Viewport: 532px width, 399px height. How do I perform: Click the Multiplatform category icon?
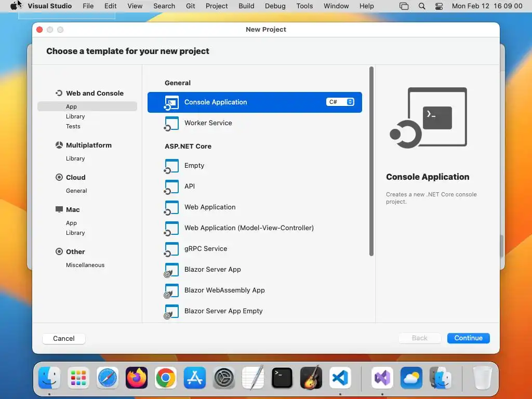pyautogui.click(x=59, y=145)
